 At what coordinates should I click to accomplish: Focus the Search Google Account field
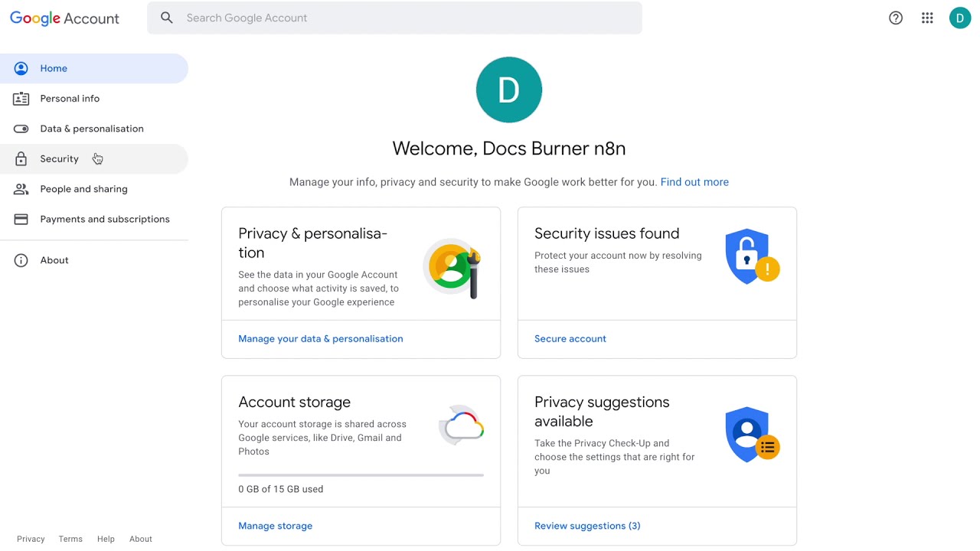click(394, 18)
